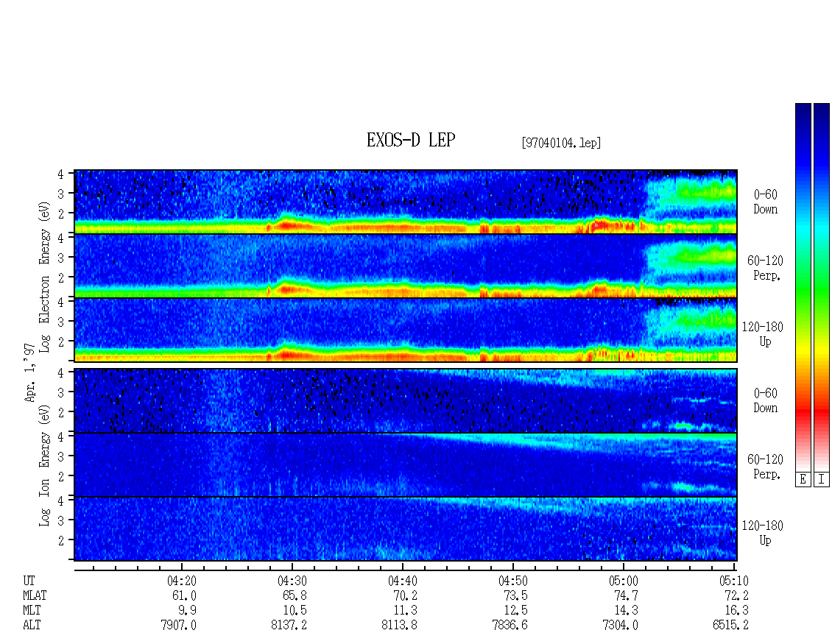Select the 04:50 time tick label
Viewport: 832px width, 644px height.
click(513, 581)
